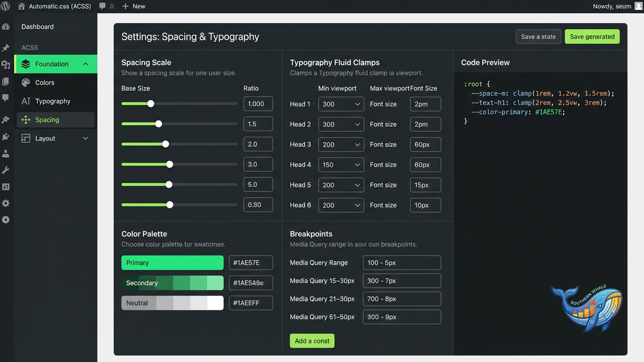The height and width of the screenshot is (362, 644).
Task: Click the Foundation layers icon
Action: 26,64
